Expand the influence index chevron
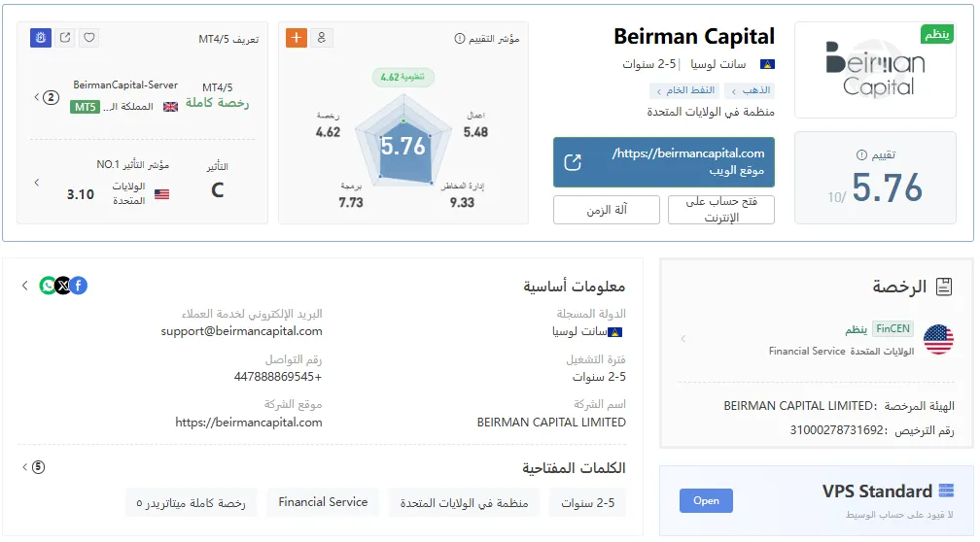This screenshot has width=980, height=542. pyautogui.click(x=37, y=183)
